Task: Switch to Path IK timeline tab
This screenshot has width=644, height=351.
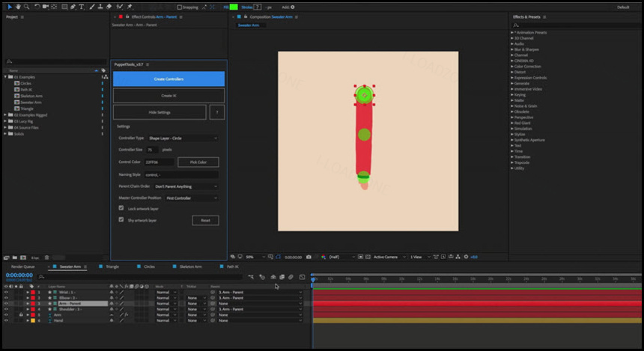Action: coord(232,267)
